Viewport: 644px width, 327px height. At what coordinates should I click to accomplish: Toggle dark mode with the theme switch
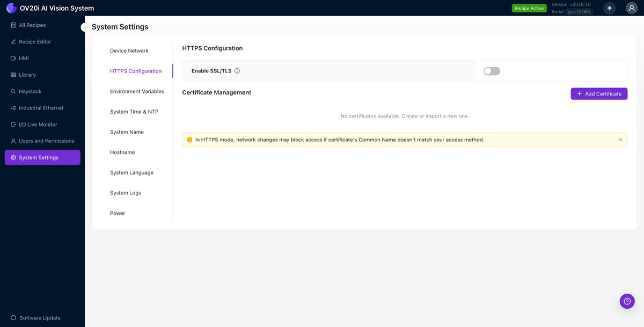tap(609, 8)
